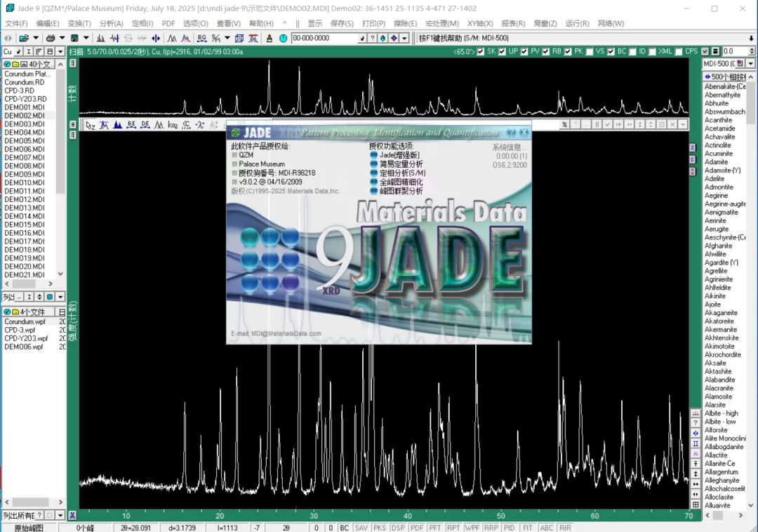758x532 pixels.
Task: Click the 0.0 offset stepper arrows
Action: [751, 51]
